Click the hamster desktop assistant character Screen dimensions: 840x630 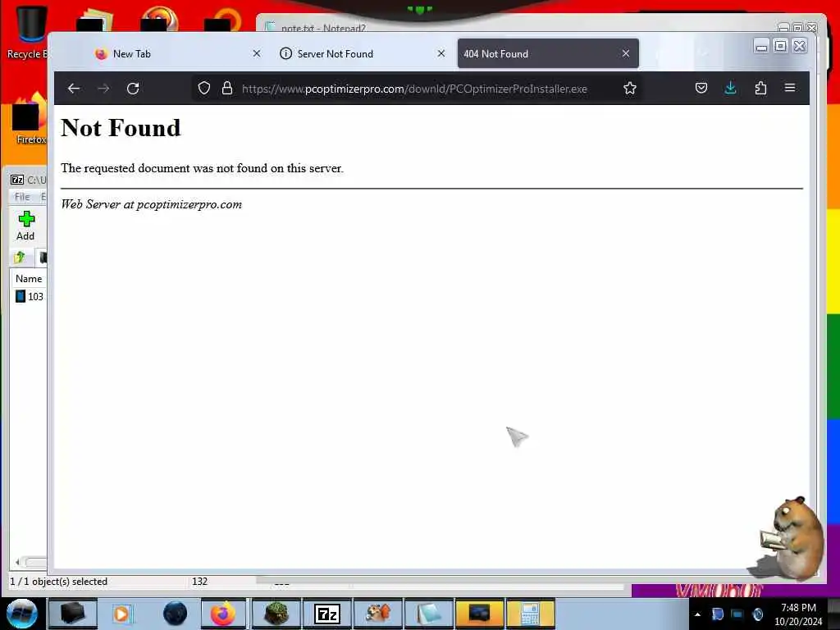(792, 538)
